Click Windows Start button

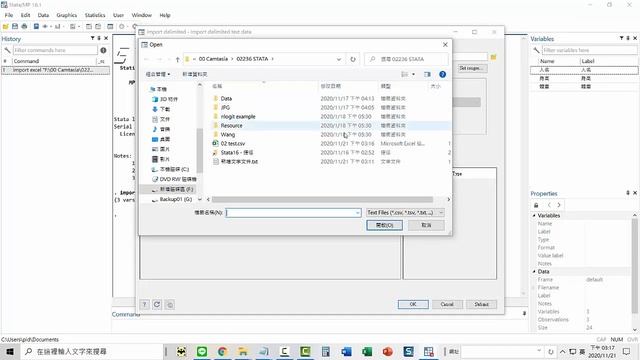10,351
